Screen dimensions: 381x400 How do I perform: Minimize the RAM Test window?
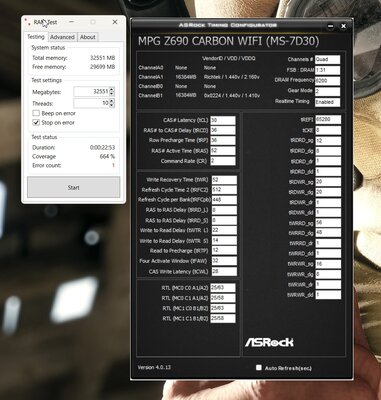click(x=71, y=22)
